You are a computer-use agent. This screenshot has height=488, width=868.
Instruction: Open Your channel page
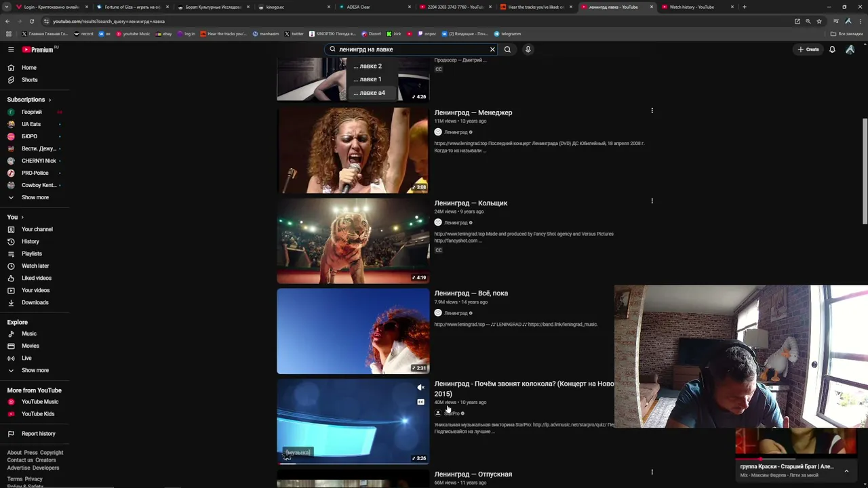point(37,229)
